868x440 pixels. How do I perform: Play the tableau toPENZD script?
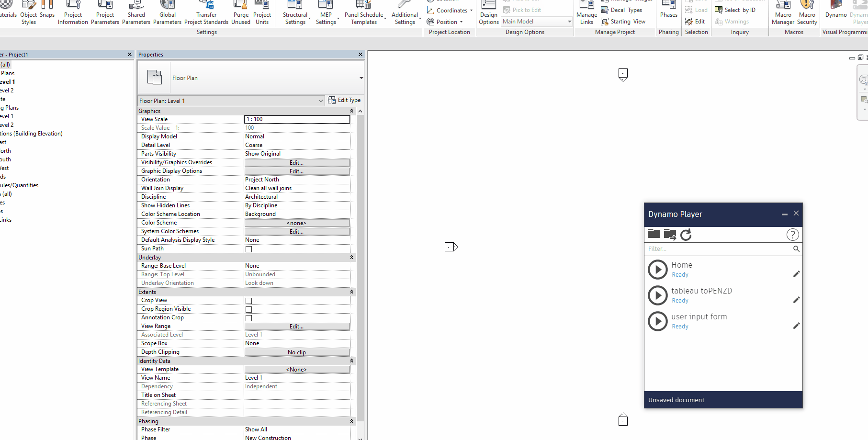pyautogui.click(x=658, y=295)
